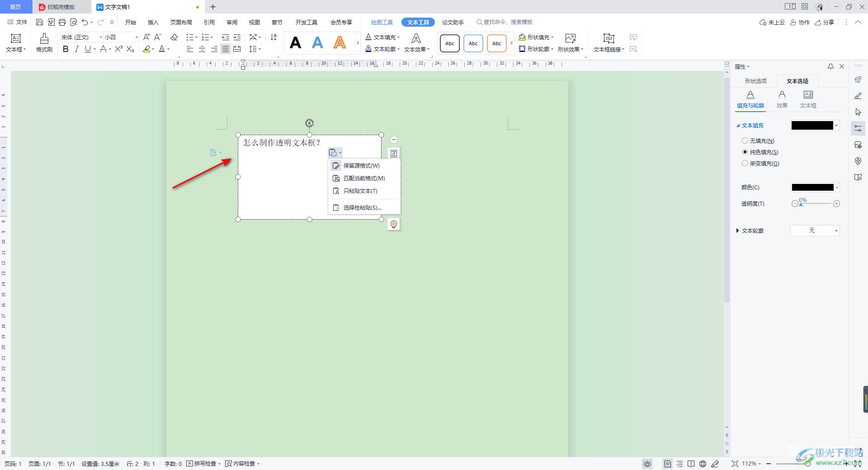Viewport: 868px width, 470px height.
Task: Select the black A text style preset
Action: 296,43
